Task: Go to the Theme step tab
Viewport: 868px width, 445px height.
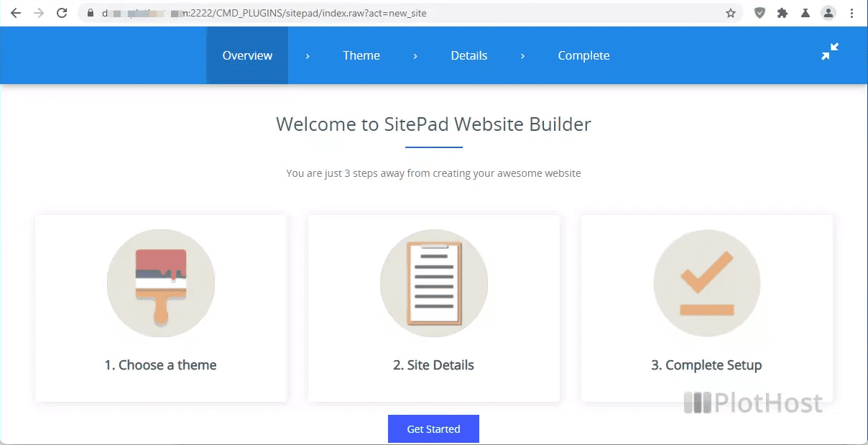Action: tap(361, 55)
